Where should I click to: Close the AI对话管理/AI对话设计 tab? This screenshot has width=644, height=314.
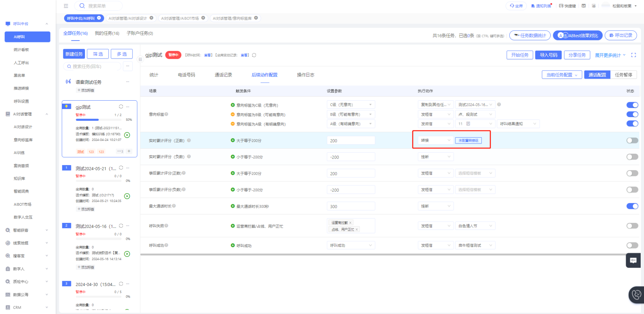152,18
